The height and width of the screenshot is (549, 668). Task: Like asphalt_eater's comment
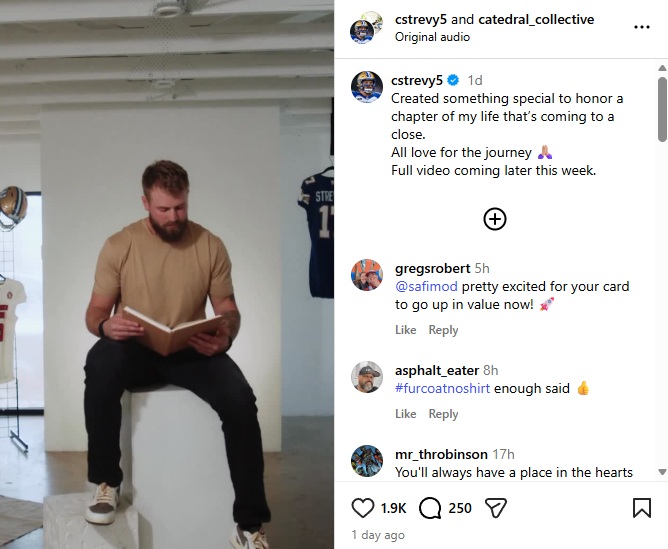(x=406, y=414)
